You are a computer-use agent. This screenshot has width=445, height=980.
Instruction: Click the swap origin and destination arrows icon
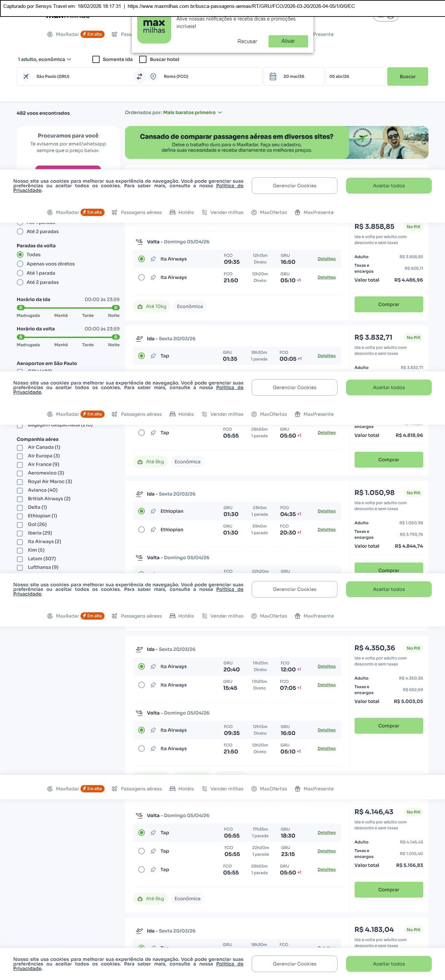(139, 77)
